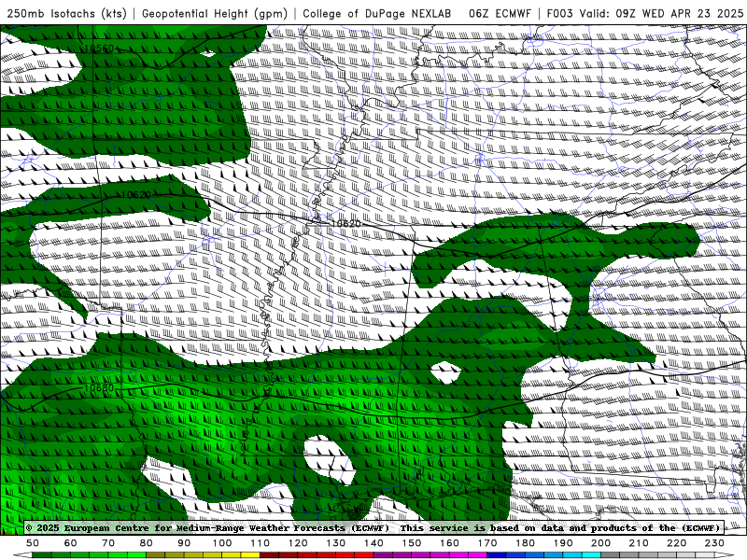This screenshot has width=747, height=560.
Task: Click the 10560 height contour label
Action: coord(99,49)
